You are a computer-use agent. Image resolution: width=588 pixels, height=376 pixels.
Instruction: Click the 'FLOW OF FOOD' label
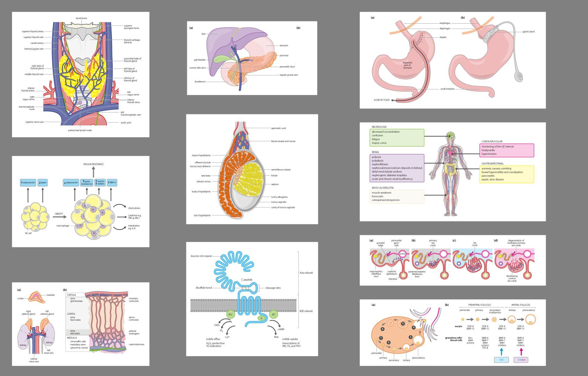382,100
